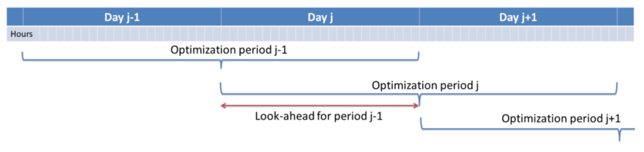This screenshot has width=644, height=152.
Task: Click the Optimization period j label
Action: click(425, 85)
